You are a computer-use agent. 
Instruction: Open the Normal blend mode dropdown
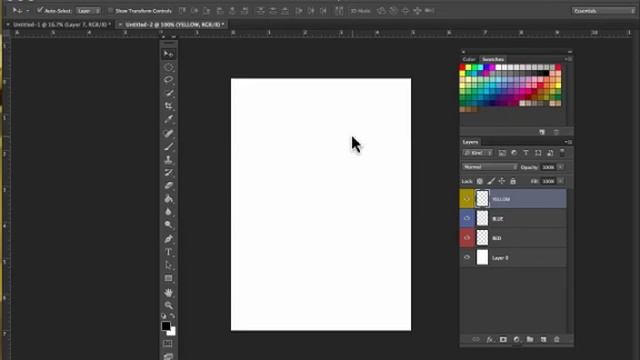pyautogui.click(x=490, y=167)
